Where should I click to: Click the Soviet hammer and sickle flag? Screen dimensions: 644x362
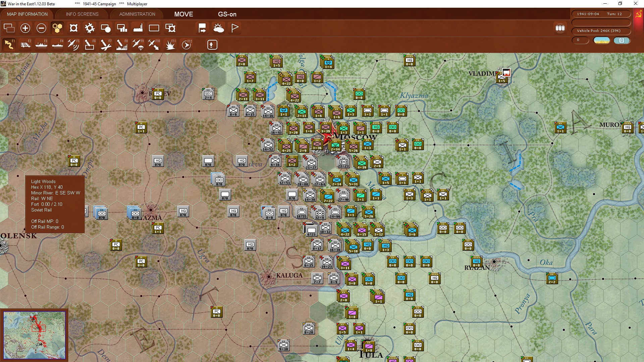(639, 15)
